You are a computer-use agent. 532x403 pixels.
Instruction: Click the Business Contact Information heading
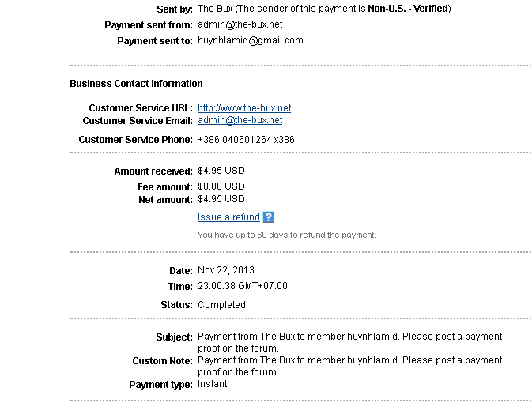136,84
